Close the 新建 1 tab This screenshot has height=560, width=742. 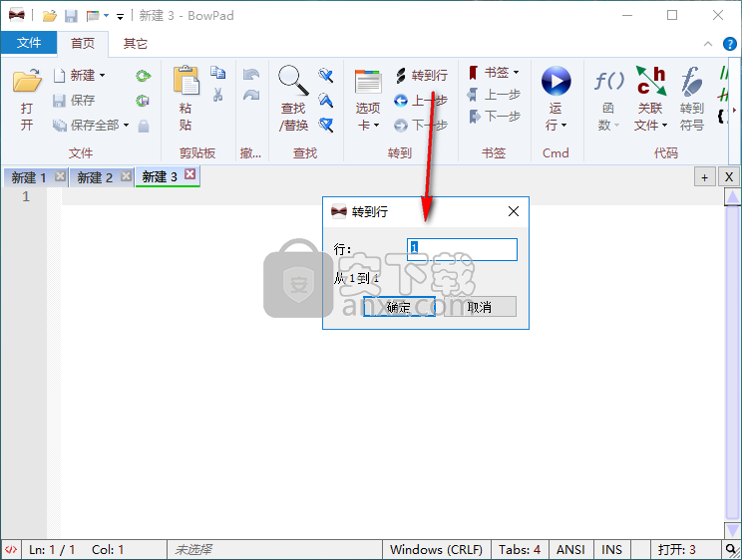tap(60, 176)
